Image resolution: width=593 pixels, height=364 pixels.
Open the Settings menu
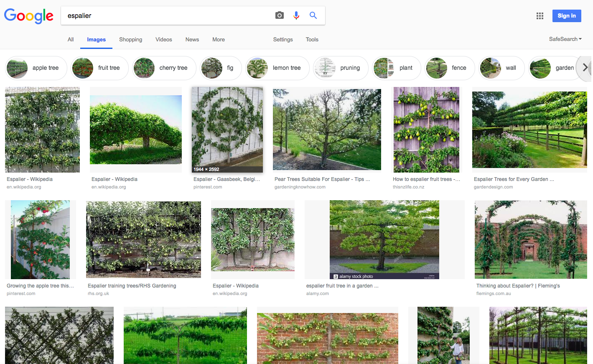coord(283,40)
